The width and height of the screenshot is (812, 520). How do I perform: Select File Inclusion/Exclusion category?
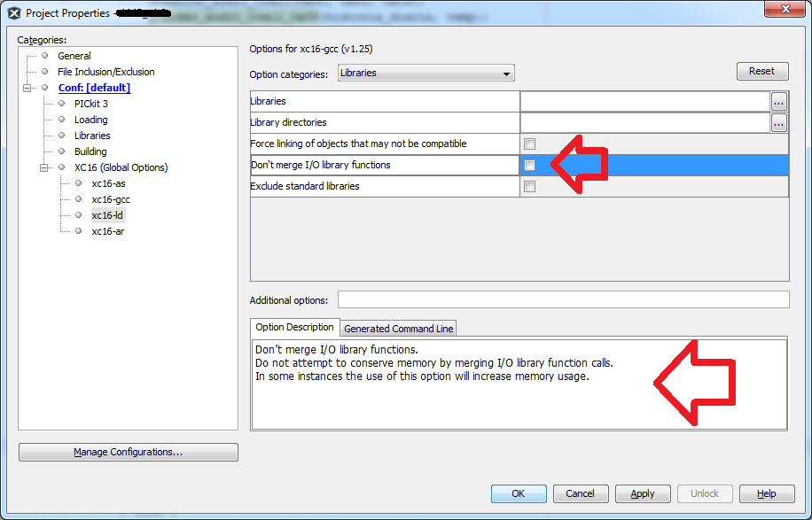click(105, 72)
